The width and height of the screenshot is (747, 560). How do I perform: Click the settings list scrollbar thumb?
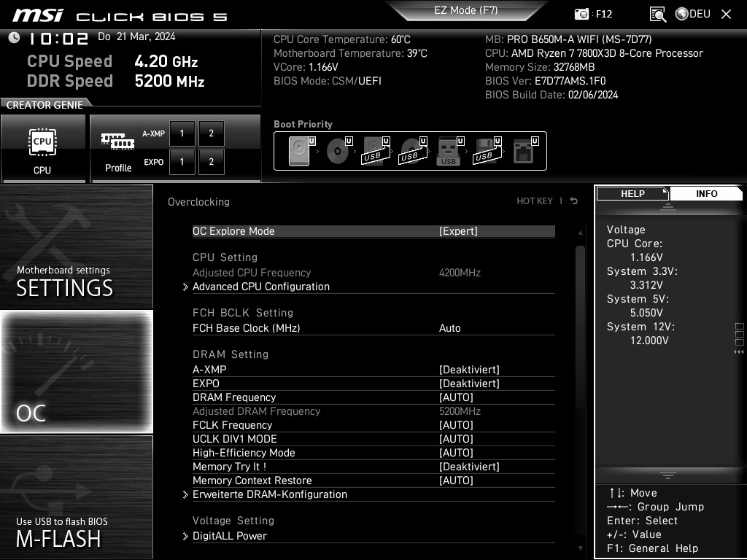[580, 327]
